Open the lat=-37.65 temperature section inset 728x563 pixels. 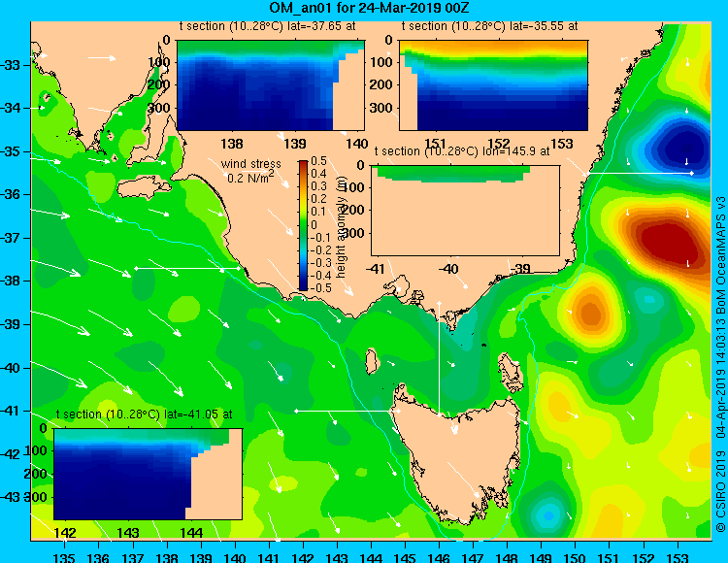[271, 85]
